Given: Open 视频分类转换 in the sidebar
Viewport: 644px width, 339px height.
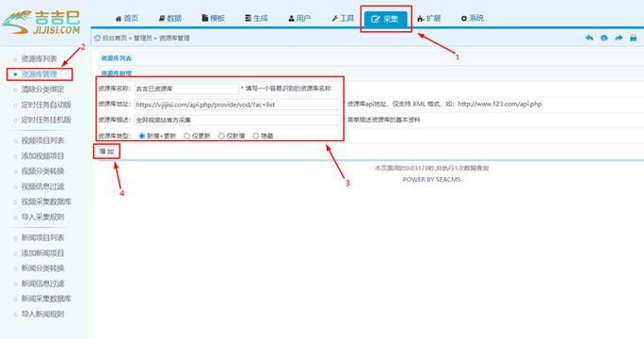Looking at the screenshot, I should (42, 171).
